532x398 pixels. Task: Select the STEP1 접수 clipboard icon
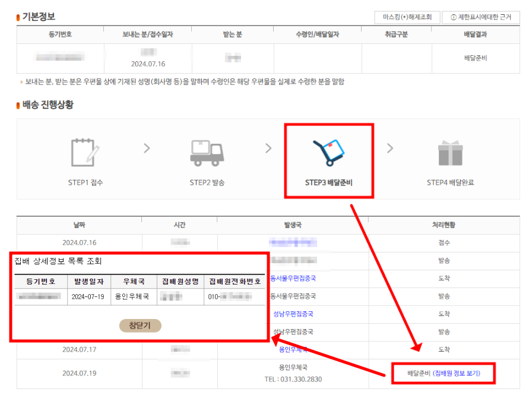coord(83,151)
